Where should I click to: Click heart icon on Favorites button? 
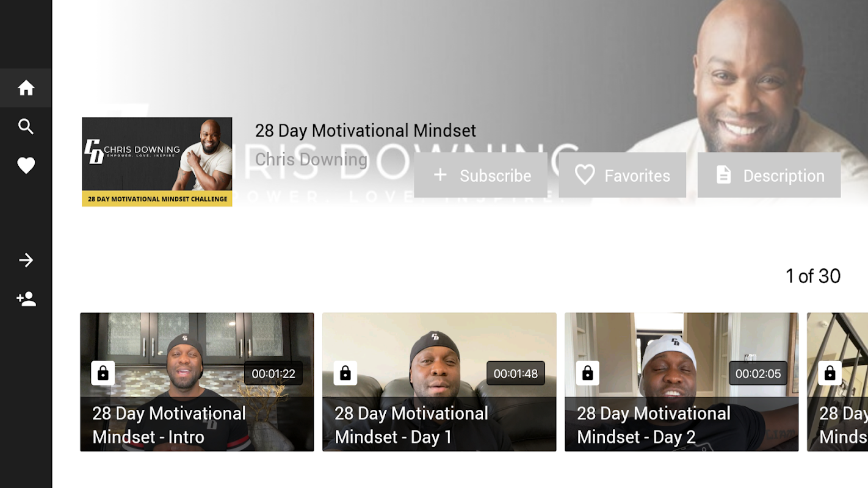coord(585,175)
